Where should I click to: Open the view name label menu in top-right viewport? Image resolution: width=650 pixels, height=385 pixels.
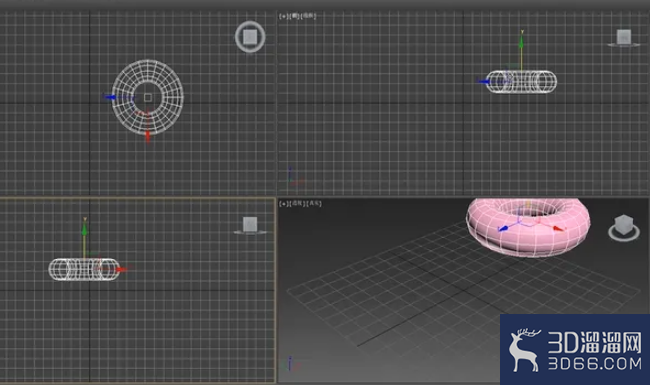point(295,16)
